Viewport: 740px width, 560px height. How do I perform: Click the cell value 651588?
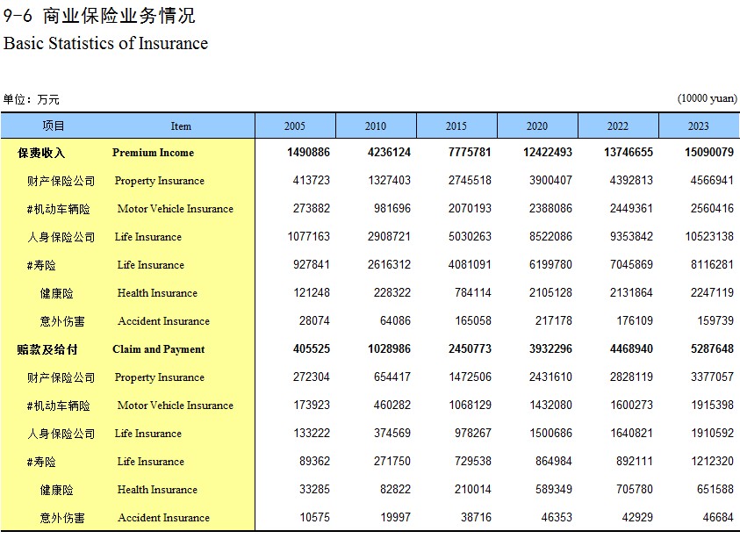[x=715, y=489]
